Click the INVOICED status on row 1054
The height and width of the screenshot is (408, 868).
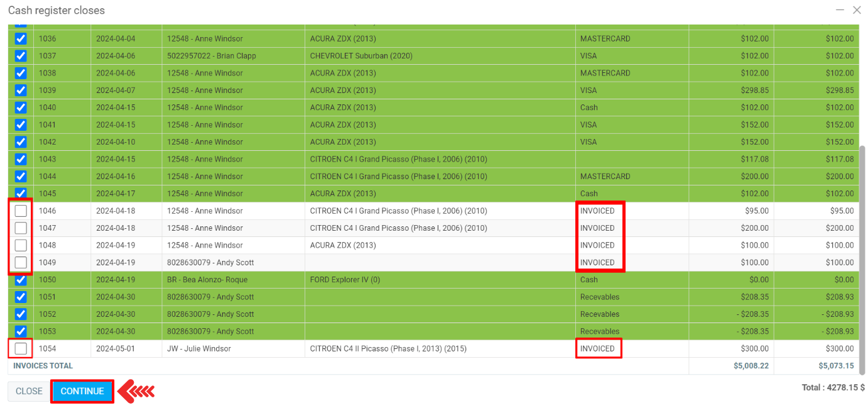pos(597,348)
